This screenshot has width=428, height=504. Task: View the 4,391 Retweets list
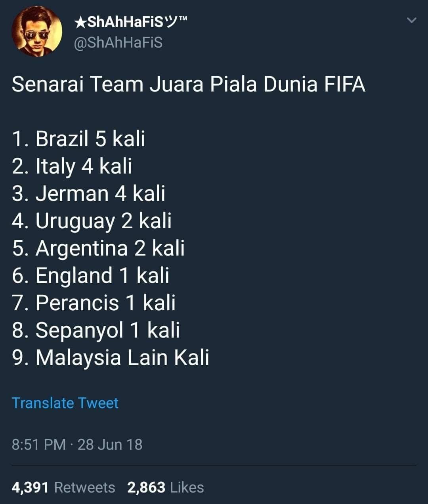click(x=63, y=487)
